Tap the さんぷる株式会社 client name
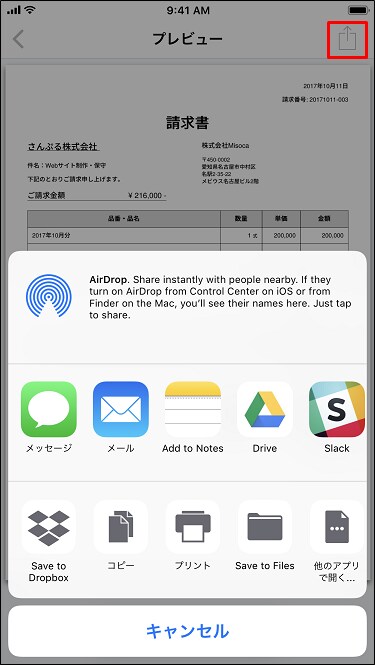Screen dimensions: 375x665 (64, 147)
